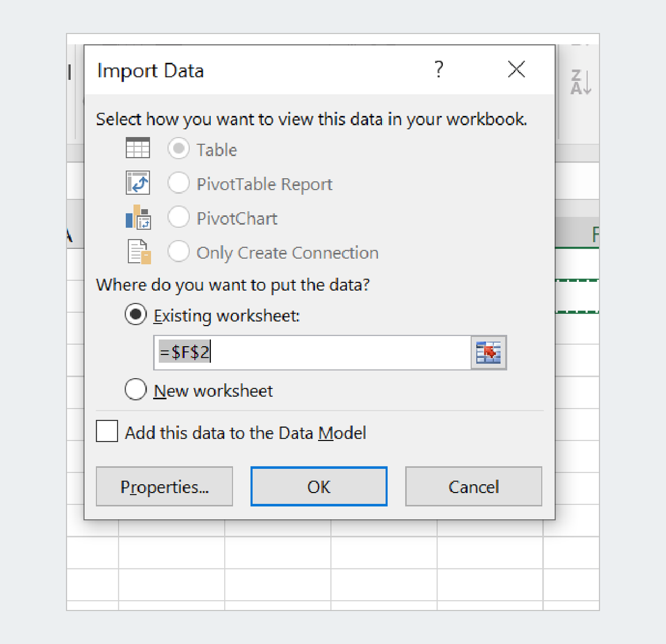The width and height of the screenshot is (666, 644).
Task: Confirm import with the OK button
Action: tap(319, 486)
